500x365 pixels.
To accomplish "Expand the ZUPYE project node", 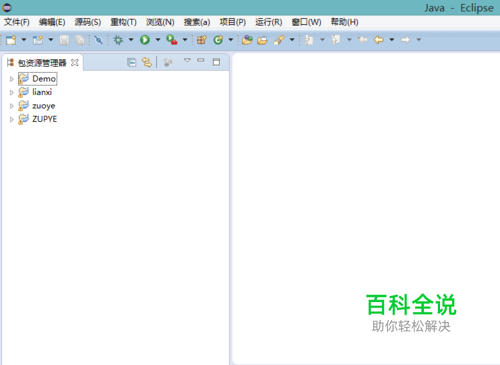I will click(12, 119).
